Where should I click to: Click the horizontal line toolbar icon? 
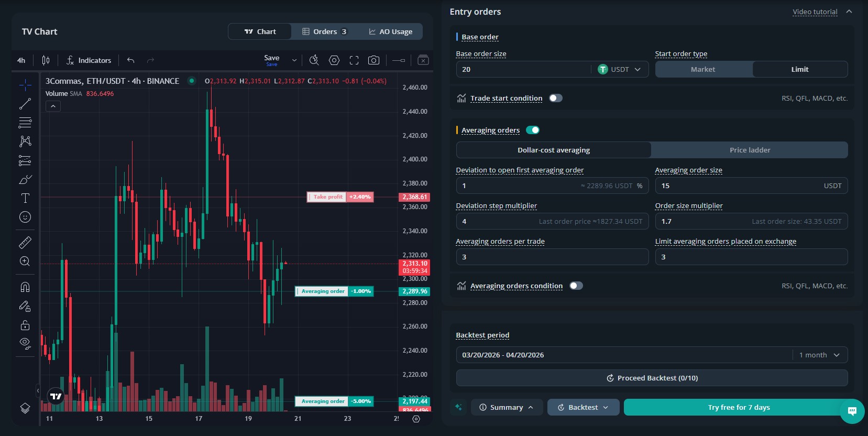pos(399,60)
